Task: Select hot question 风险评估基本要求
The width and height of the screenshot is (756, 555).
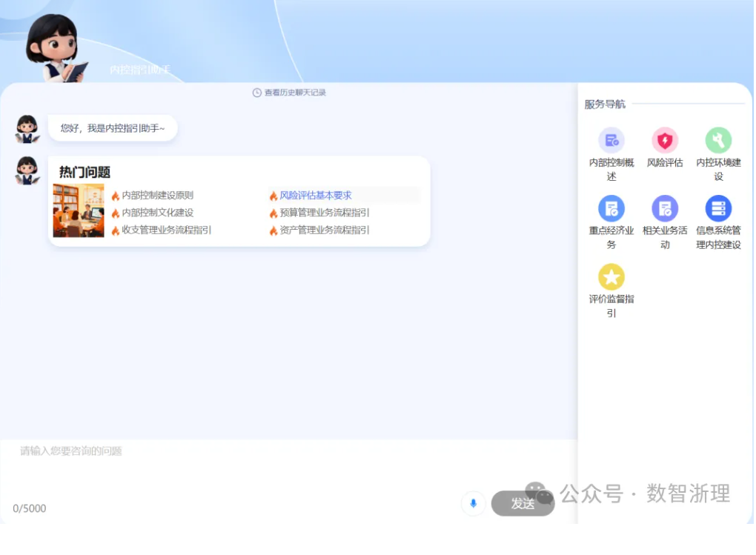Action: pos(315,196)
